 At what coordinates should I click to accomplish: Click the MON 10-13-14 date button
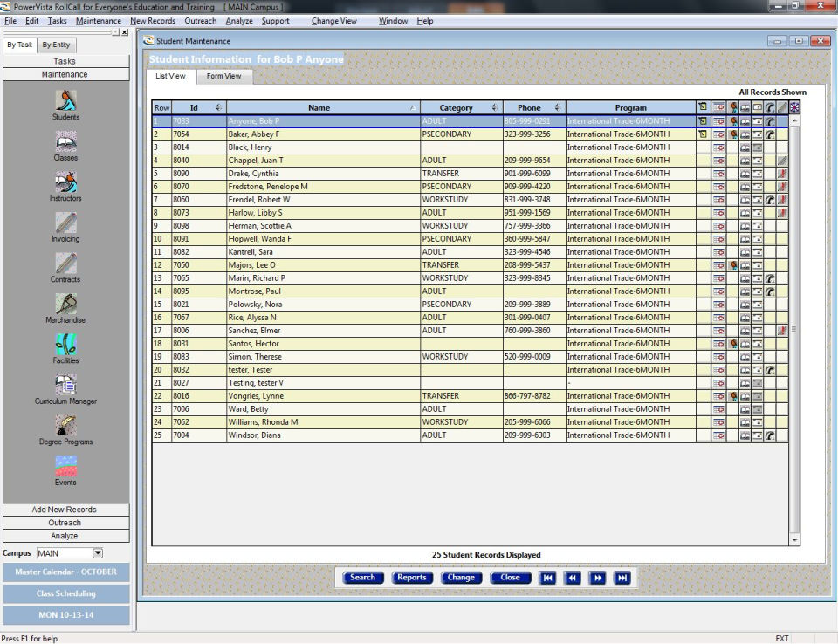[66, 615]
